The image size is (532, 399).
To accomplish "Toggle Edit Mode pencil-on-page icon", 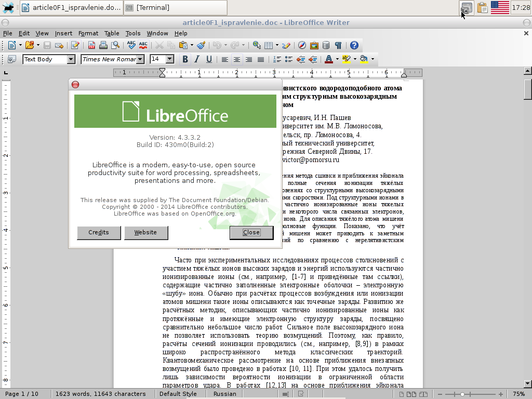I will [x=75, y=45].
